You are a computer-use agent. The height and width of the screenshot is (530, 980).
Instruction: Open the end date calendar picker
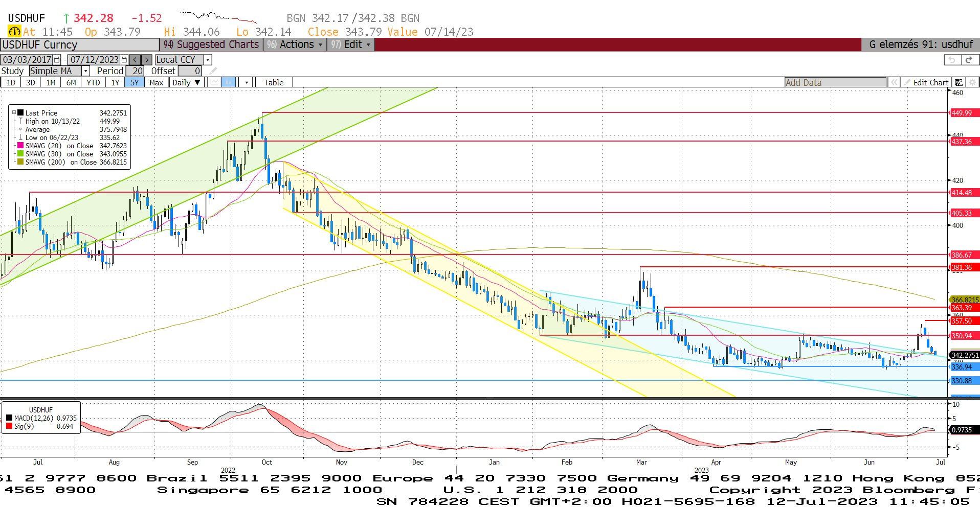(124, 60)
